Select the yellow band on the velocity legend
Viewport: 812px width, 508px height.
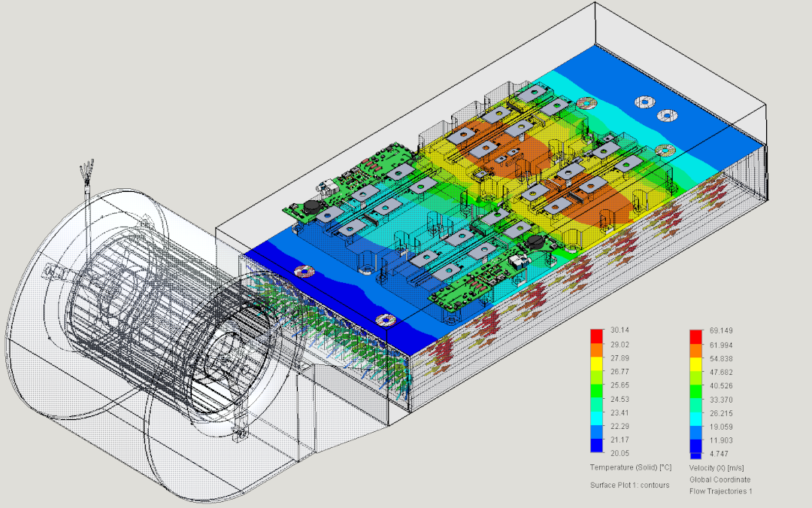pos(696,364)
